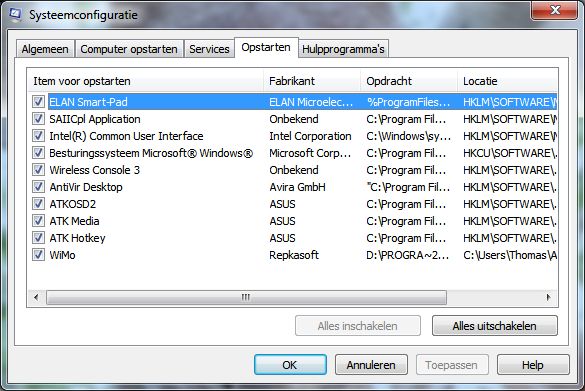This screenshot has width=585, height=391.
Task: Select the Opstarten tab
Action: [x=266, y=47]
